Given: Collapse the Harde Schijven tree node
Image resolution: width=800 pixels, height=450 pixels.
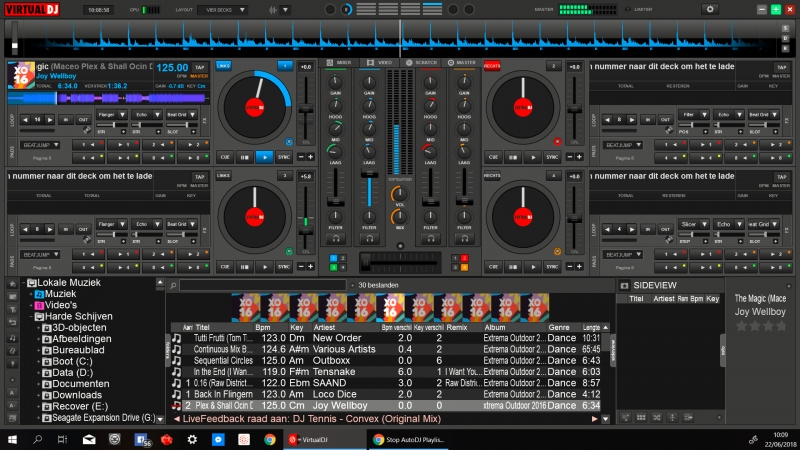Looking at the screenshot, I should (31, 316).
